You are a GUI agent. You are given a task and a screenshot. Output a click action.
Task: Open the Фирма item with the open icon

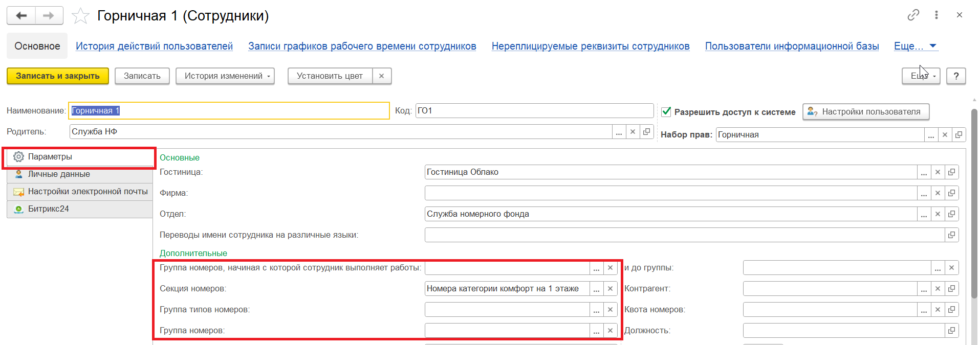(x=951, y=193)
